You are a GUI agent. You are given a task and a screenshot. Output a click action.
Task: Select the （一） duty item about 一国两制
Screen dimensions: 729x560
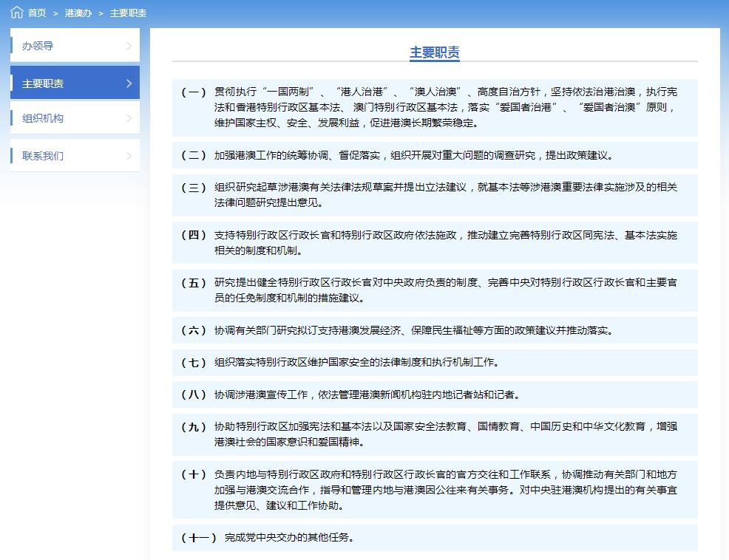[433, 108]
